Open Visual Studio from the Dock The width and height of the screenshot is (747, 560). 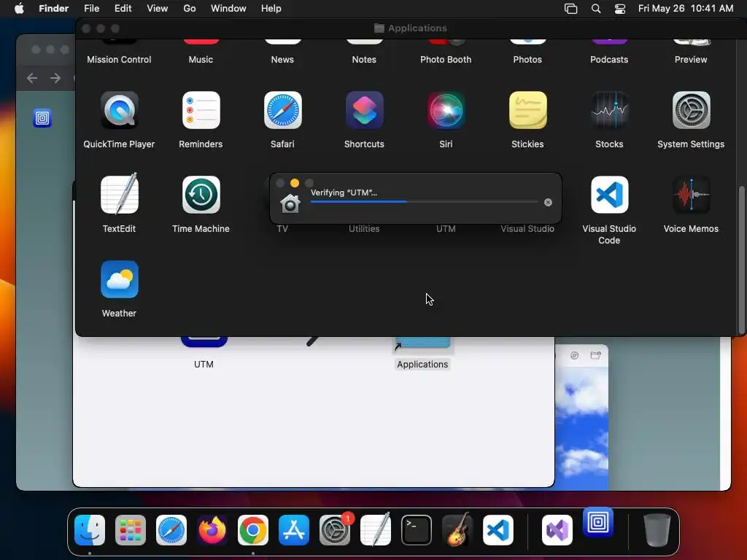(x=557, y=530)
